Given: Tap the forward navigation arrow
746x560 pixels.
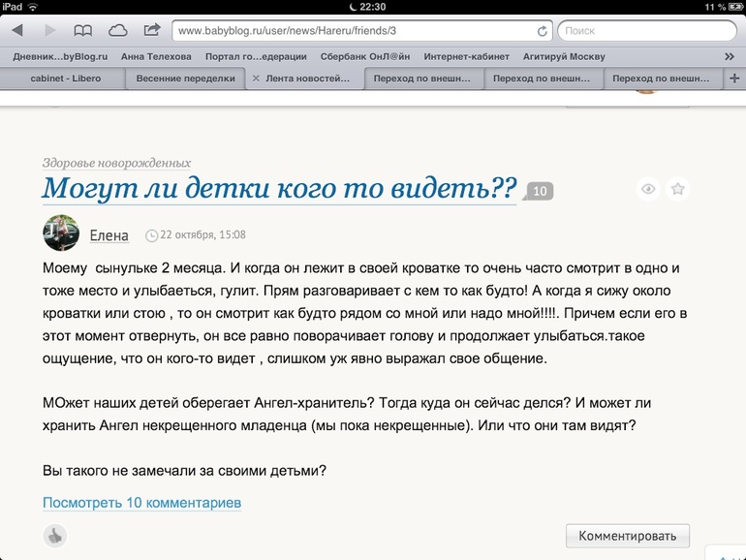Looking at the screenshot, I should 45,31.
